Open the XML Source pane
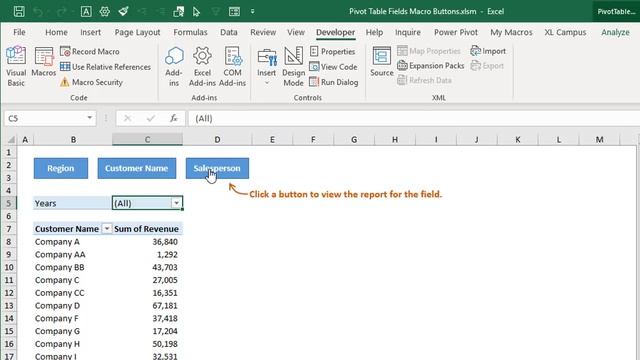The height and width of the screenshot is (360, 640). click(x=382, y=62)
